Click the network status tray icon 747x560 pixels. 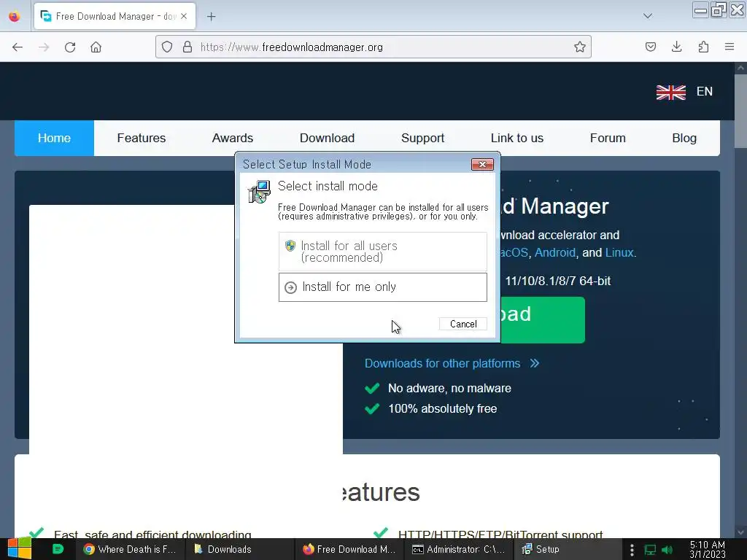point(650,550)
